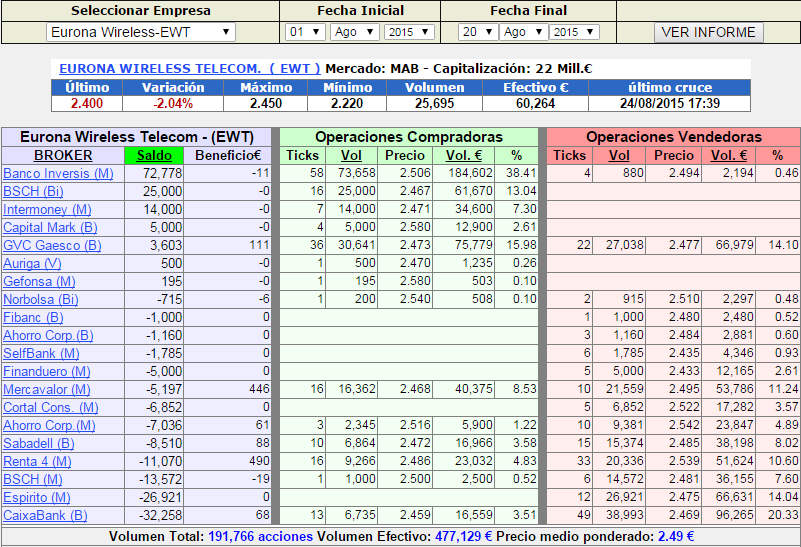The width and height of the screenshot is (801, 547).
Task: Click the VER INFORME button
Action: [709, 32]
